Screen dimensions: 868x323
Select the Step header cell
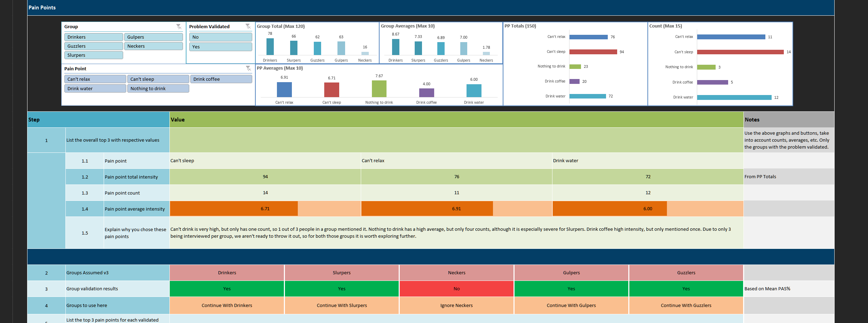point(98,119)
